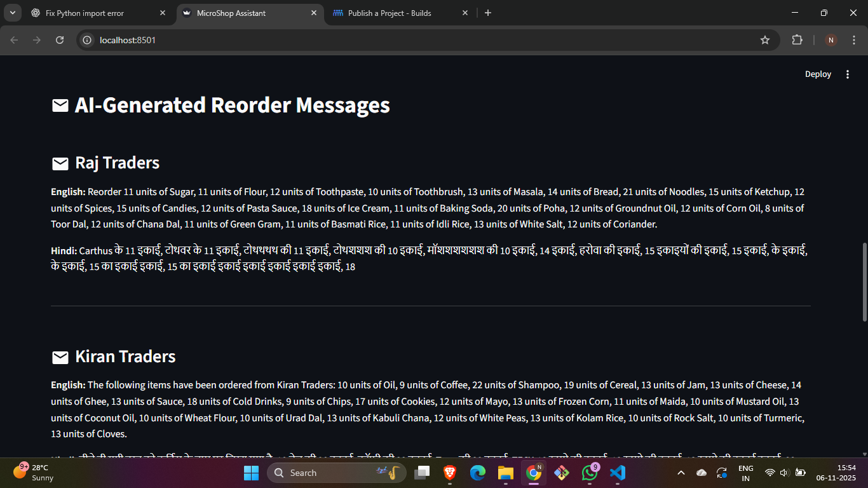The width and height of the screenshot is (868, 488).
Task: Open Chrome's three-dot customize menu
Action: 853,40
